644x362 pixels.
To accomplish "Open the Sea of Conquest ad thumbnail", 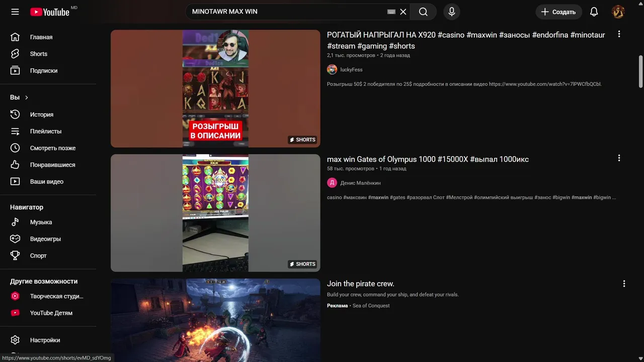I will [215, 320].
